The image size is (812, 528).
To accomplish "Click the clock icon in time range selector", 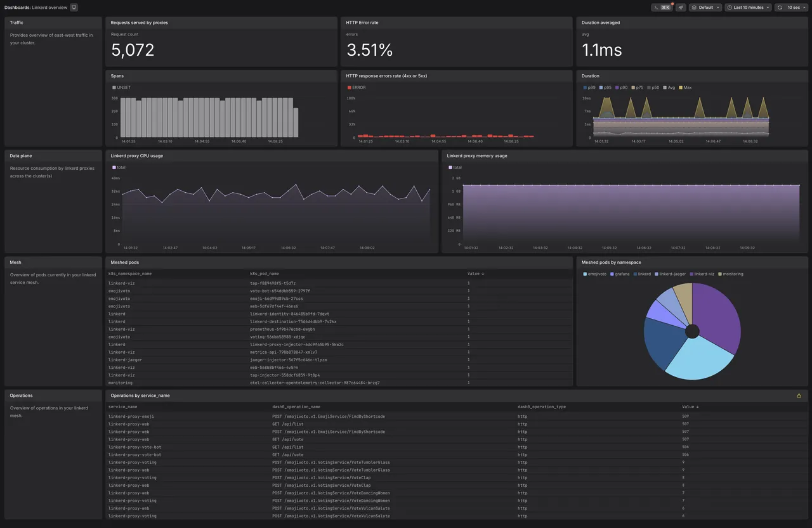I will coord(730,8).
